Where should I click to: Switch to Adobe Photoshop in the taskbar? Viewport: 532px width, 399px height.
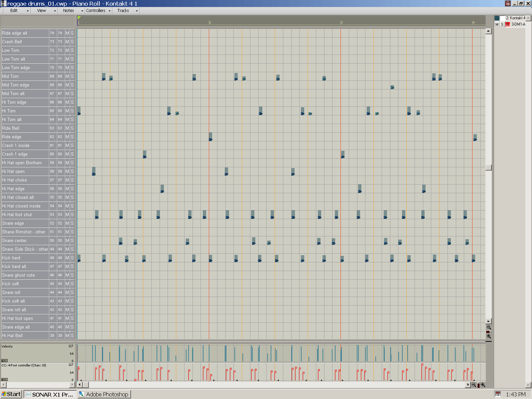(104, 394)
